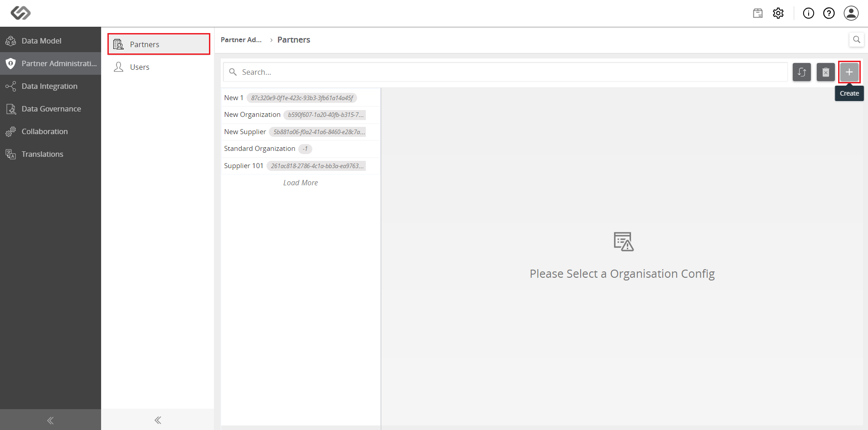
Task: Select Partners in the submenu
Action: click(x=159, y=44)
